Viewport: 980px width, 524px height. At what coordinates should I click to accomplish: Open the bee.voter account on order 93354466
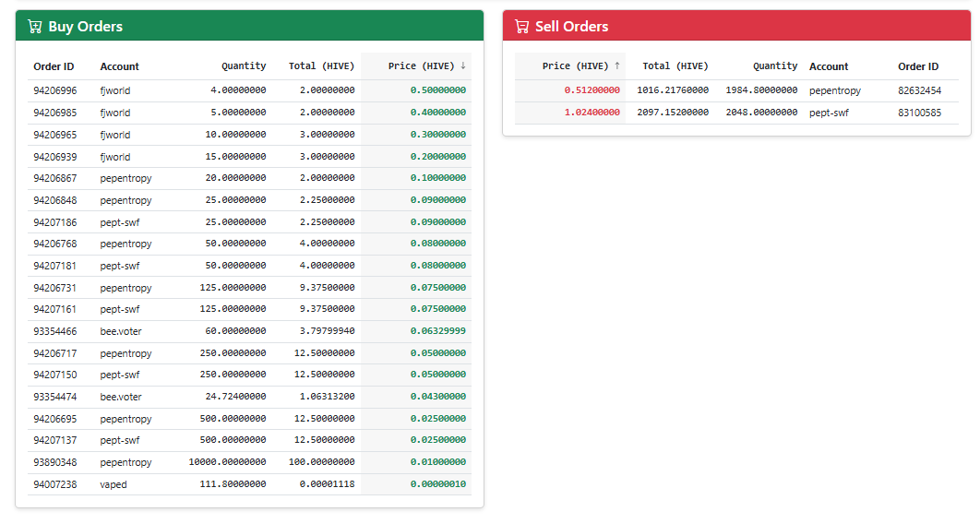point(121,331)
